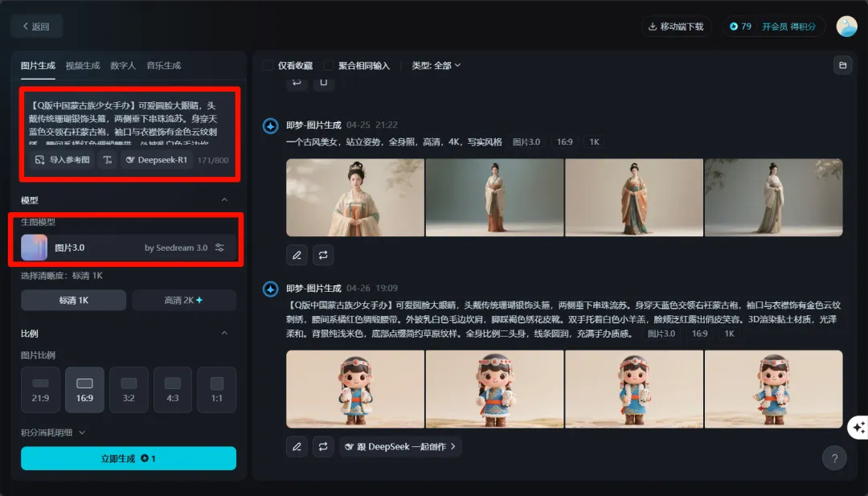Viewport: 868px width, 496px height.
Task: Open the 79 points balance
Action: [740, 27]
